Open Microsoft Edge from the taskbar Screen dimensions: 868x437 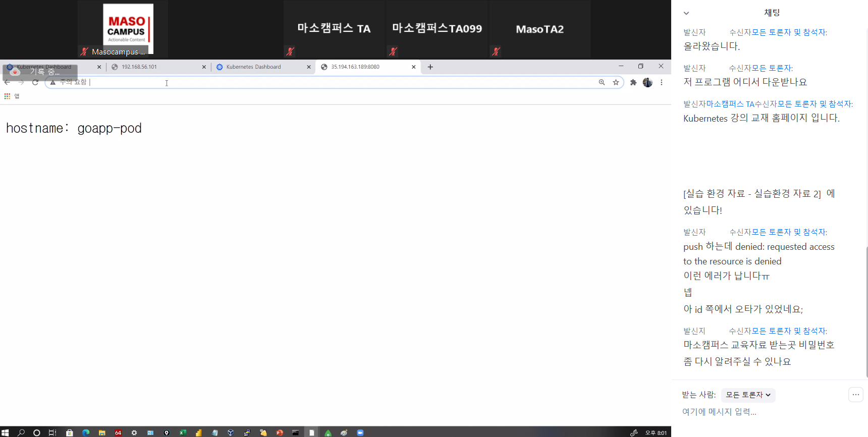pyautogui.click(x=86, y=432)
